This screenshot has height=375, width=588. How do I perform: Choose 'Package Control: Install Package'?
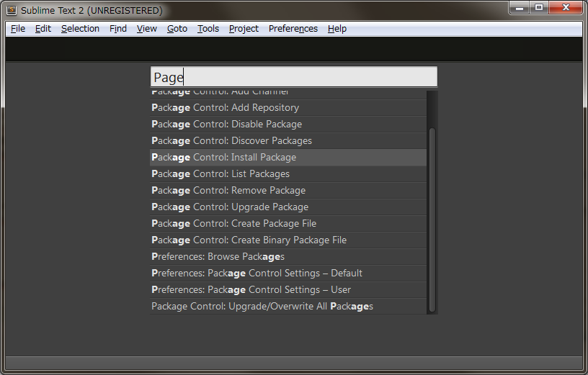tap(288, 158)
